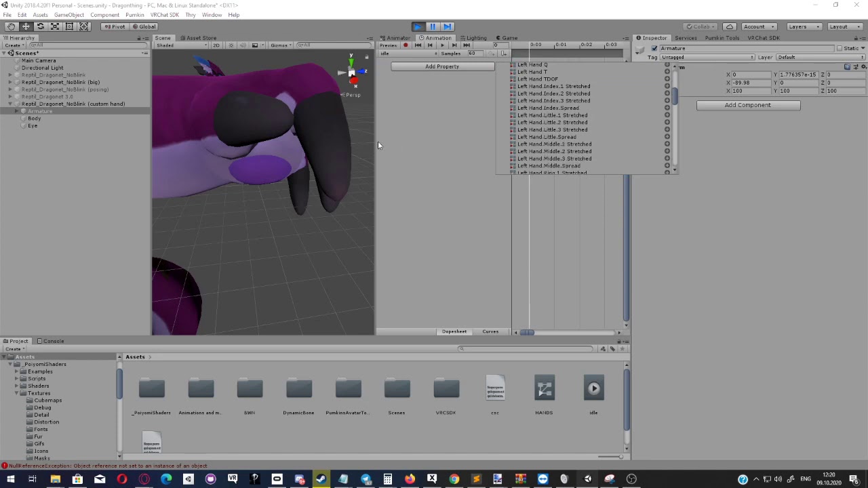Toggle the Armature active checkbox
The width and height of the screenshot is (868, 488).
tap(654, 49)
